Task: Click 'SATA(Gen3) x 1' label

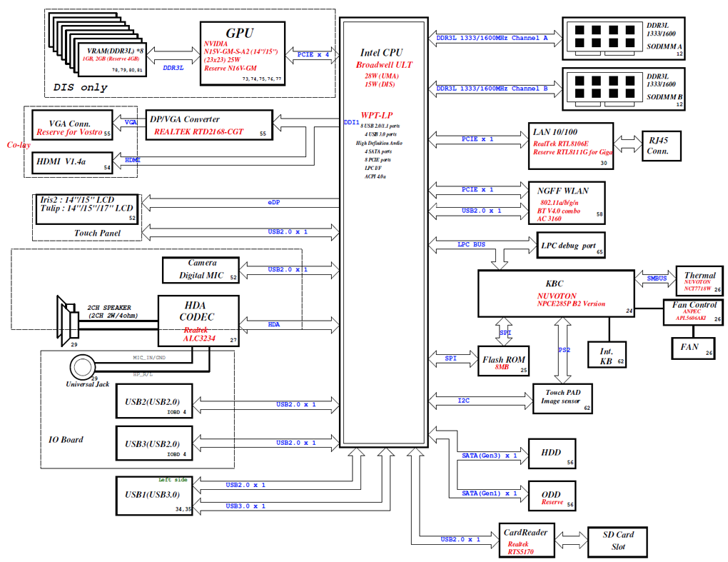Action: pos(490,456)
